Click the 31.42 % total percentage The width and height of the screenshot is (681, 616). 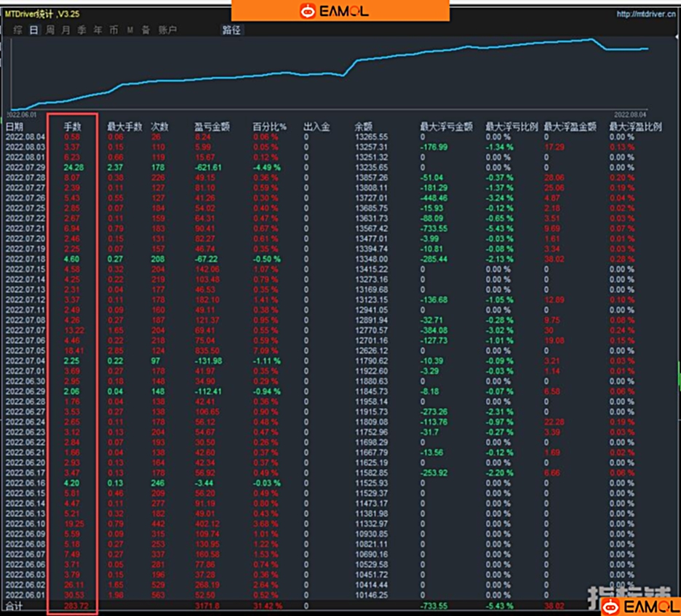pyautogui.click(x=268, y=606)
